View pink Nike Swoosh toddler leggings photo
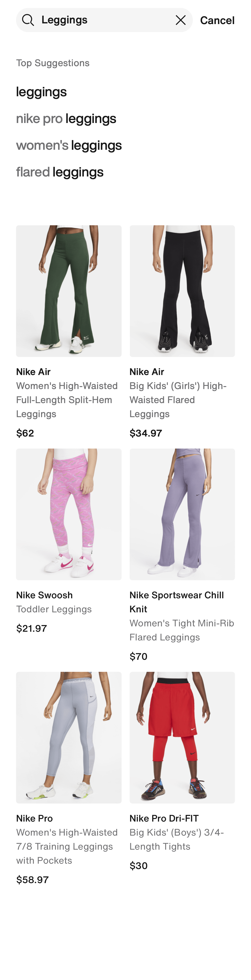The width and height of the screenshot is (251, 980). pyautogui.click(x=68, y=514)
